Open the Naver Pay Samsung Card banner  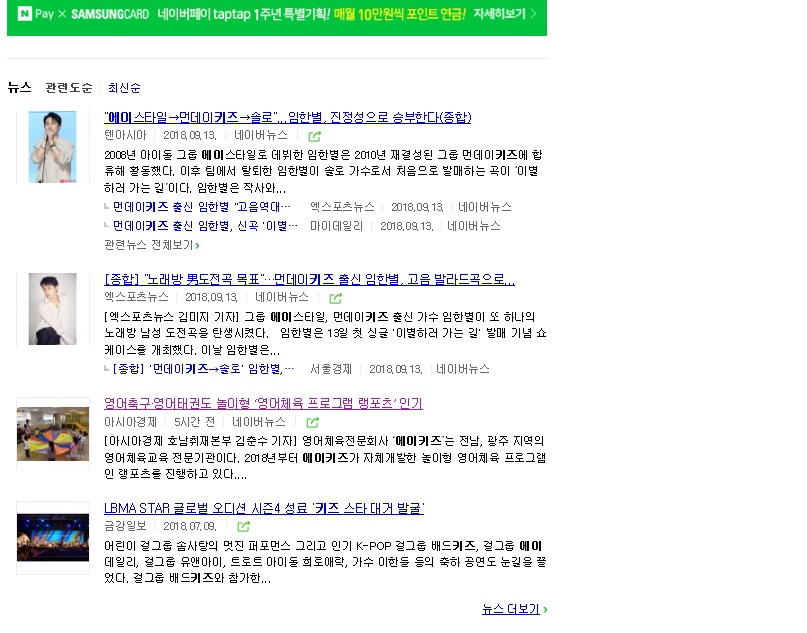pos(277,16)
